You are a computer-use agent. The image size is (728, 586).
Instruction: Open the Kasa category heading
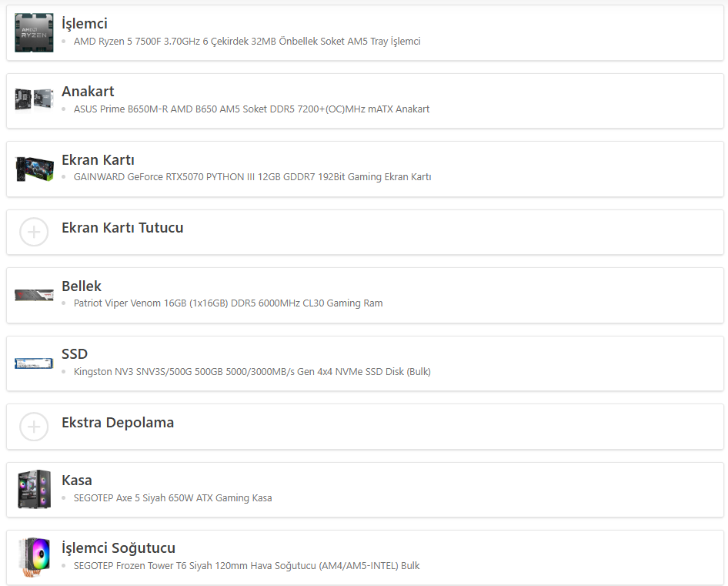pyautogui.click(x=77, y=480)
